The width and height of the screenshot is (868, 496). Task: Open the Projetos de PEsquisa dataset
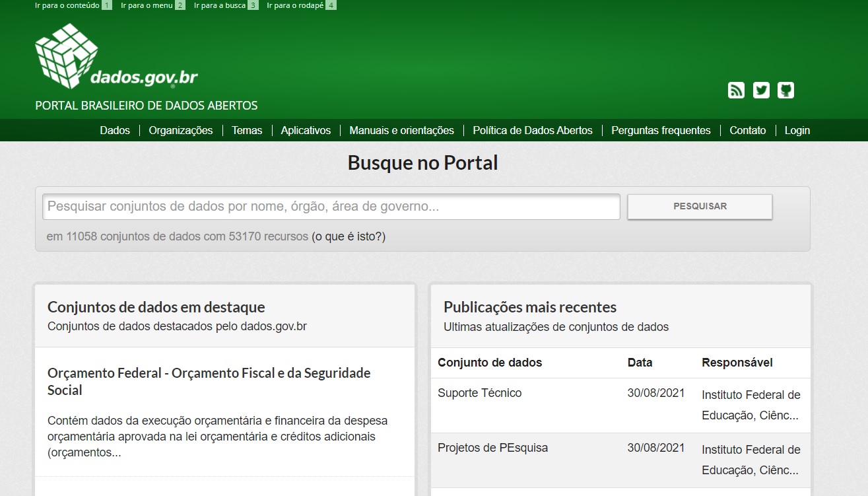492,448
